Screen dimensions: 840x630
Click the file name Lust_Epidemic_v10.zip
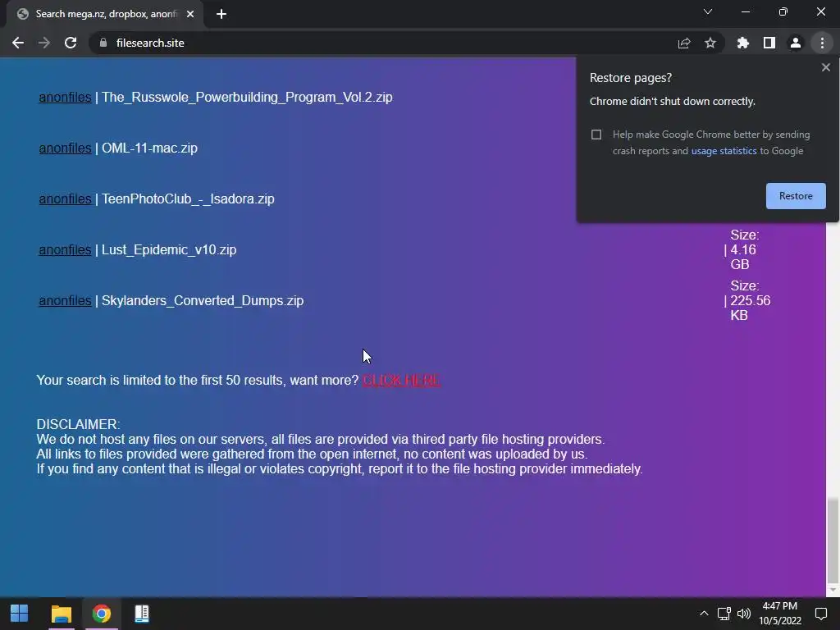click(169, 250)
